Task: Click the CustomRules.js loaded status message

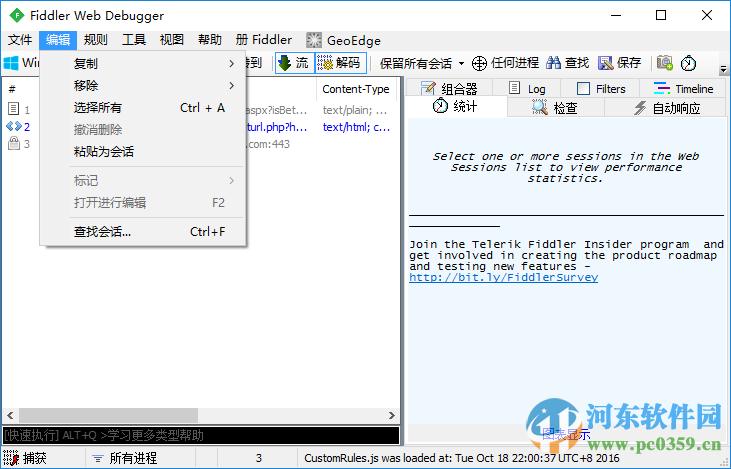Action: tap(462, 458)
